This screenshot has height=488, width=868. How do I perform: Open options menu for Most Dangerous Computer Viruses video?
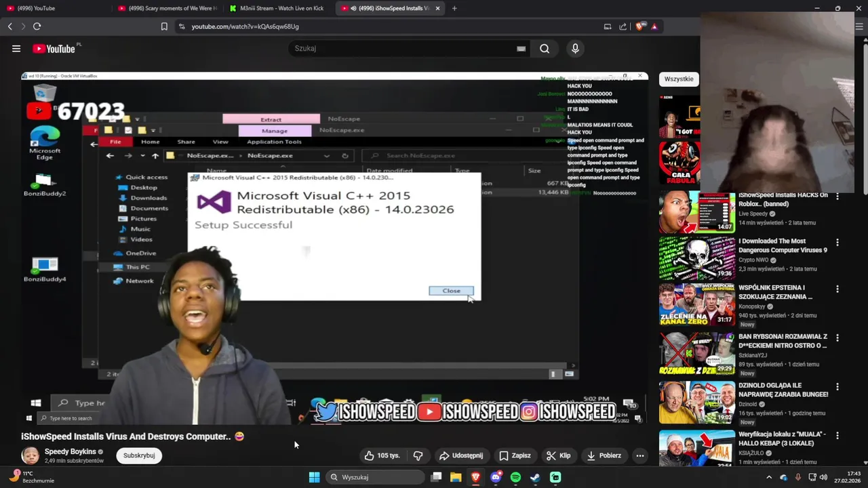(x=837, y=243)
